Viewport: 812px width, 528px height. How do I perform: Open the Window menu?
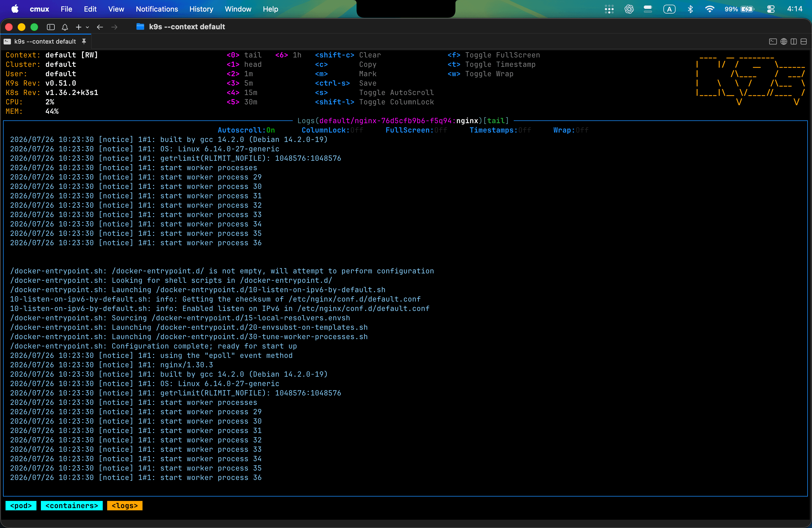[x=238, y=9]
